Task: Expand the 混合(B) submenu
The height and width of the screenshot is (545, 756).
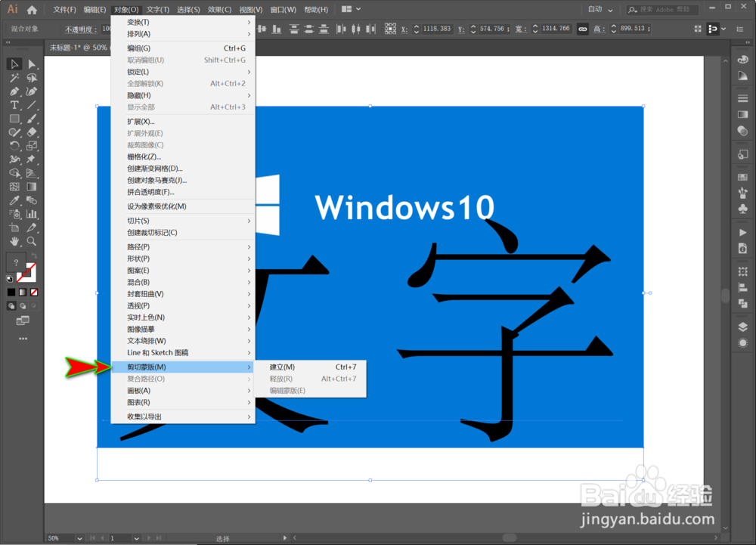Action: (x=183, y=283)
